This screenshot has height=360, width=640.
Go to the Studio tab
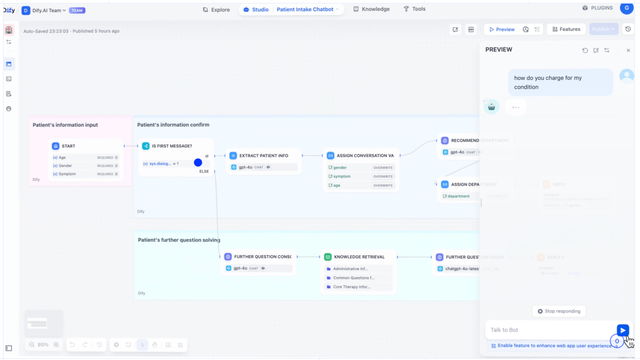tap(256, 9)
